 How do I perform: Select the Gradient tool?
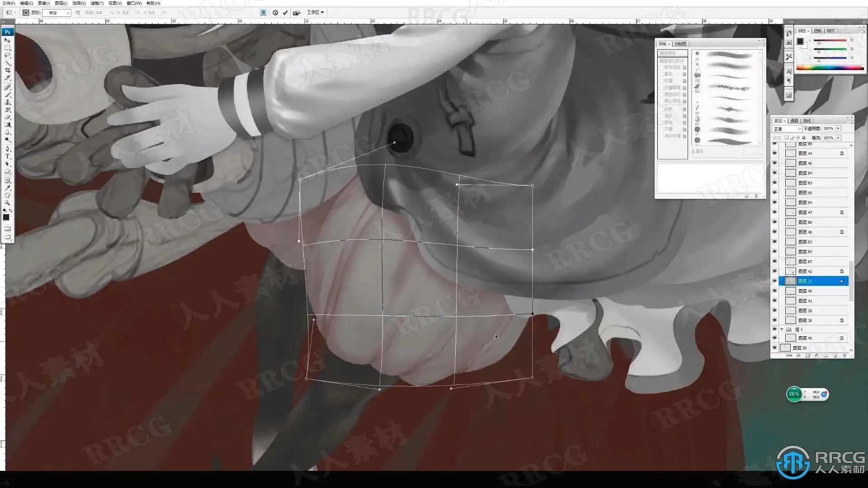point(8,125)
